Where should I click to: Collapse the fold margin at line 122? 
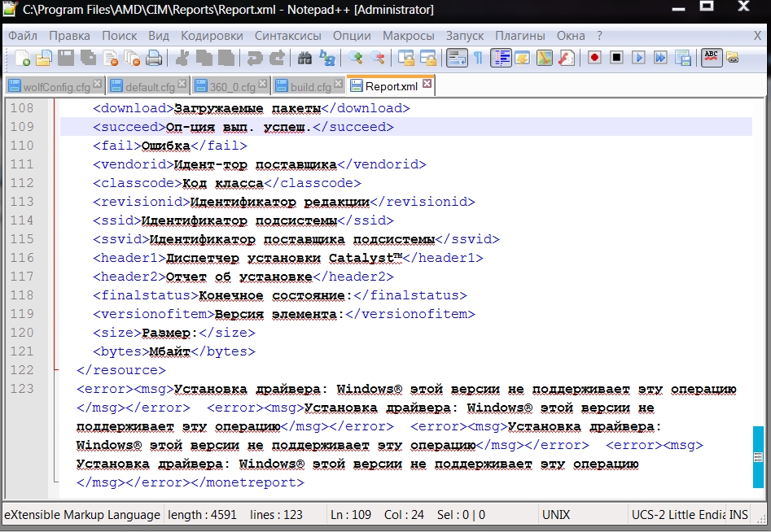(55, 370)
